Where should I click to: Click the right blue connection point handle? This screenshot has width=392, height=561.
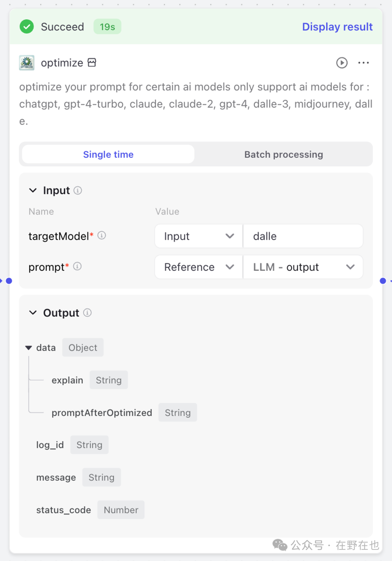coord(383,281)
